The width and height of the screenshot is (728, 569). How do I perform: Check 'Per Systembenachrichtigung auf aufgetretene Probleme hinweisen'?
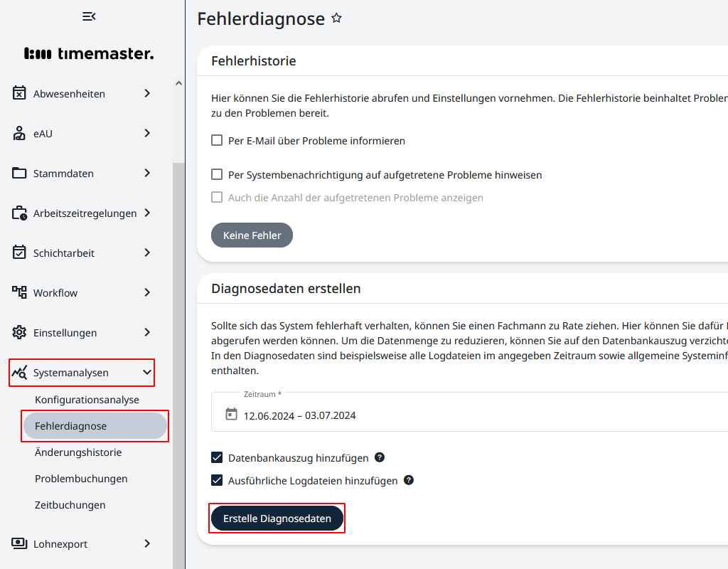tap(217, 174)
